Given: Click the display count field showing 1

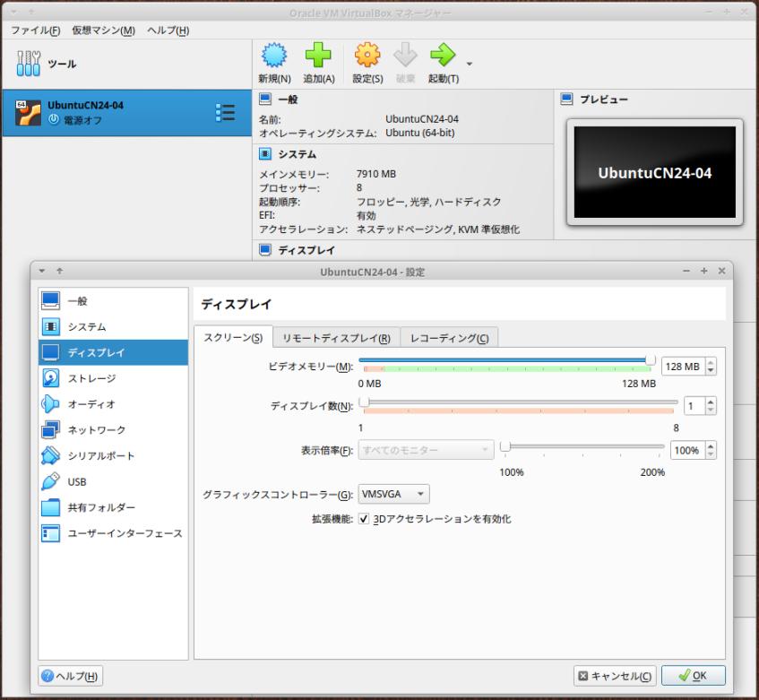Looking at the screenshot, I should pos(694,406).
